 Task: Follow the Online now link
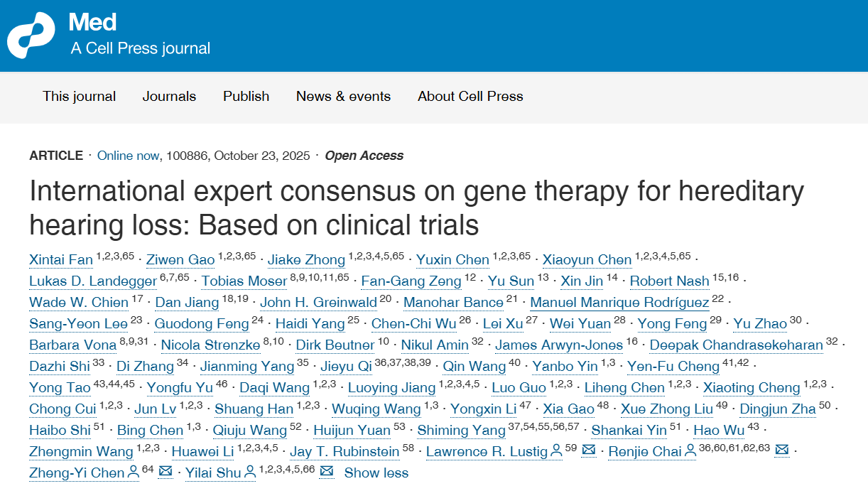128,156
